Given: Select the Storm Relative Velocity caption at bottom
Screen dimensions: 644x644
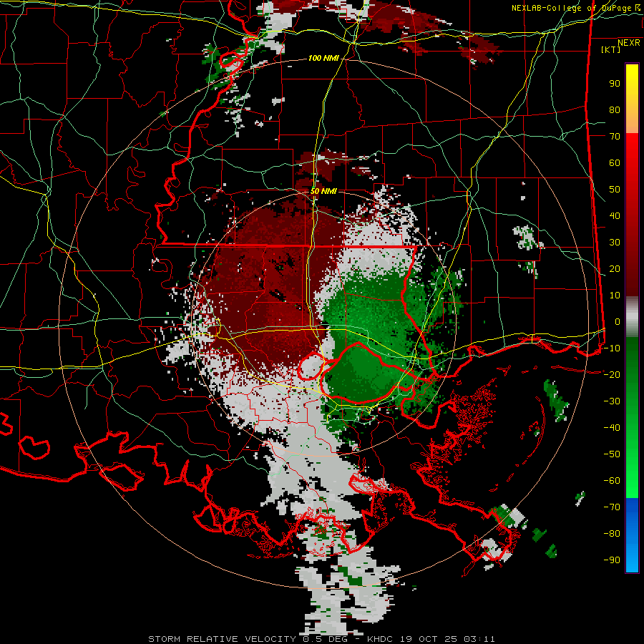Looking at the screenshot, I should [x=321, y=639].
